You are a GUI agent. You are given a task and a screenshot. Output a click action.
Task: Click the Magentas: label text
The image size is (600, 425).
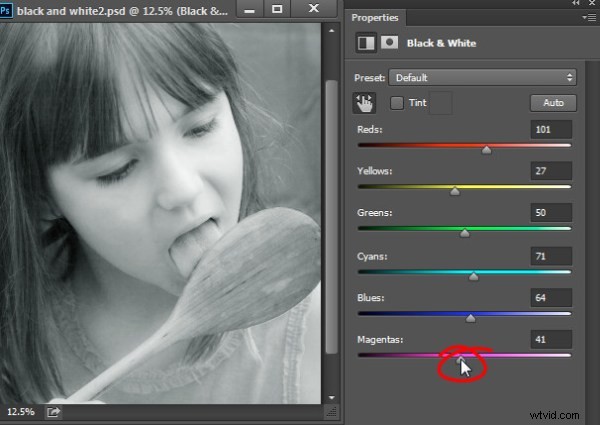point(380,339)
